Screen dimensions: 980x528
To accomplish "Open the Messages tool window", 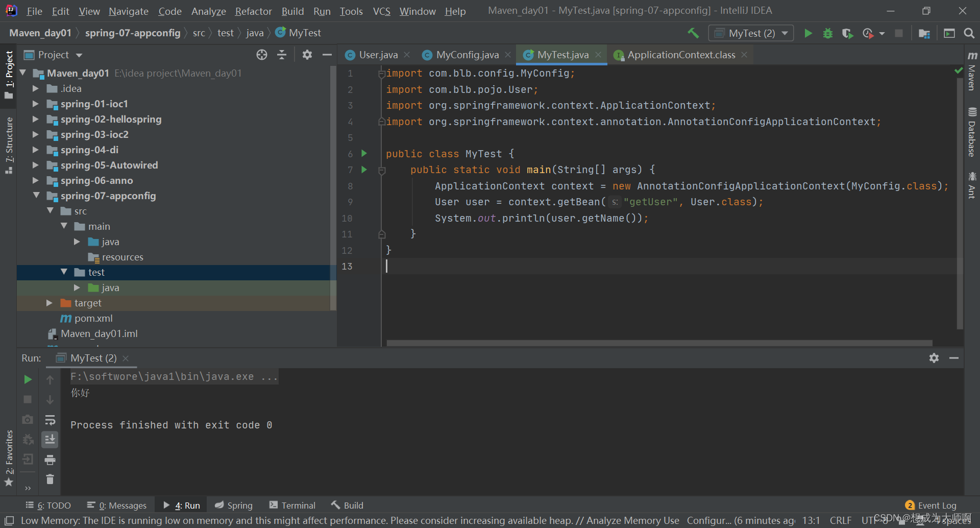I will (117, 505).
